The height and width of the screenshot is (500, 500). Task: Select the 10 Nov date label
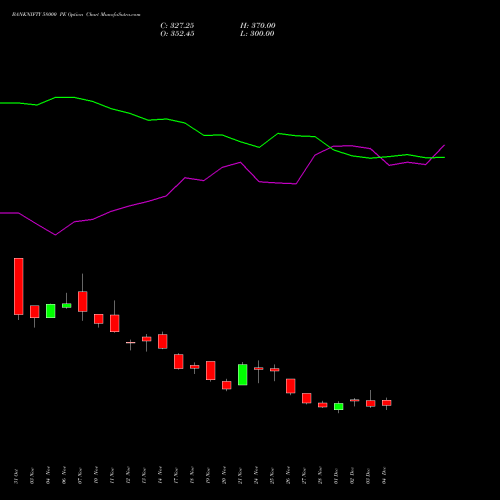coord(96,475)
